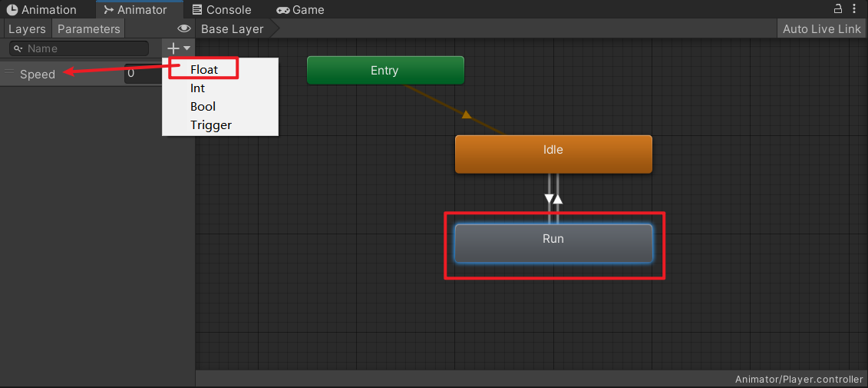Select the Entry to Idle transition arrow
This screenshot has height=388, width=868.
(466, 114)
